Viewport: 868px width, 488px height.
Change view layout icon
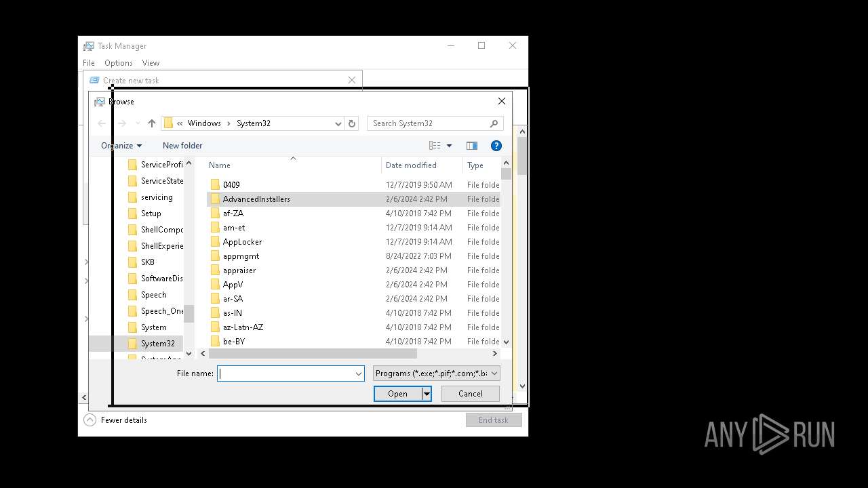click(x=435, y=146)
